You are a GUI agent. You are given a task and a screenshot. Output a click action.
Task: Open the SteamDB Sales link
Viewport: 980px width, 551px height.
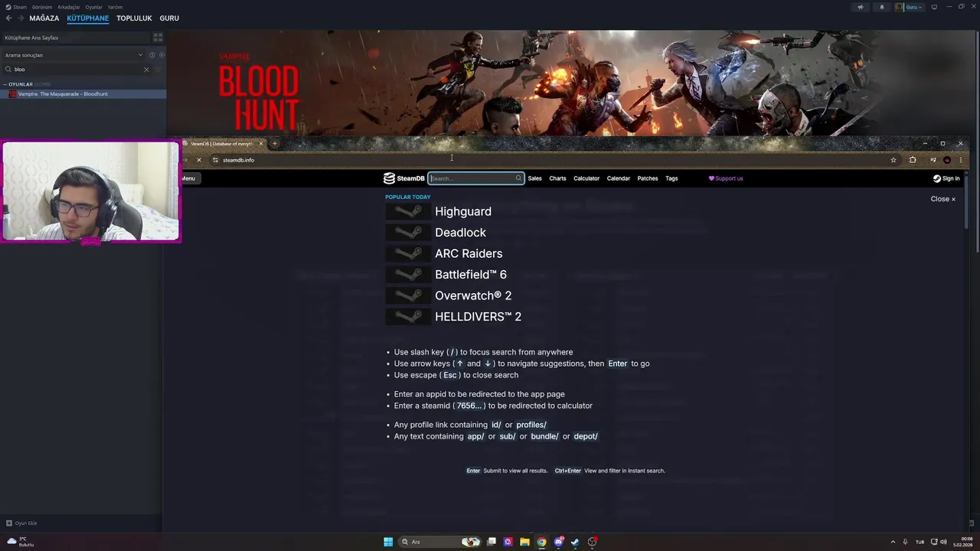[534, 178]
